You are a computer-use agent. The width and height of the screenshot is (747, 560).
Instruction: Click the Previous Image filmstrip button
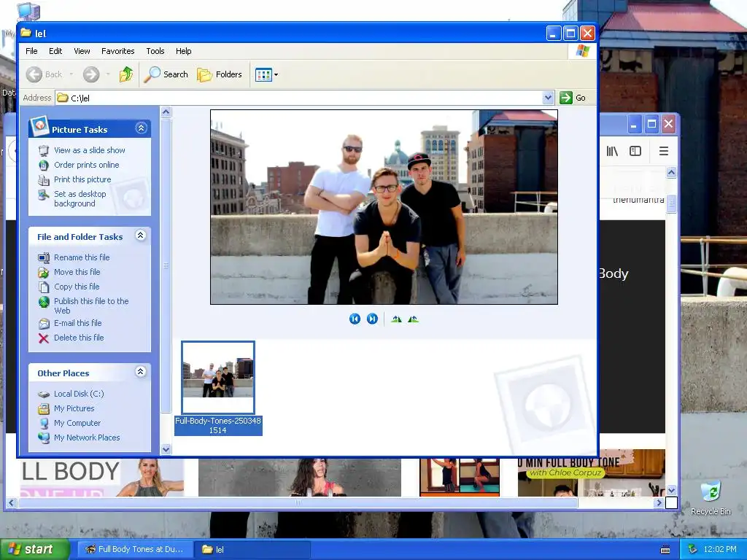tap(355, 319)
